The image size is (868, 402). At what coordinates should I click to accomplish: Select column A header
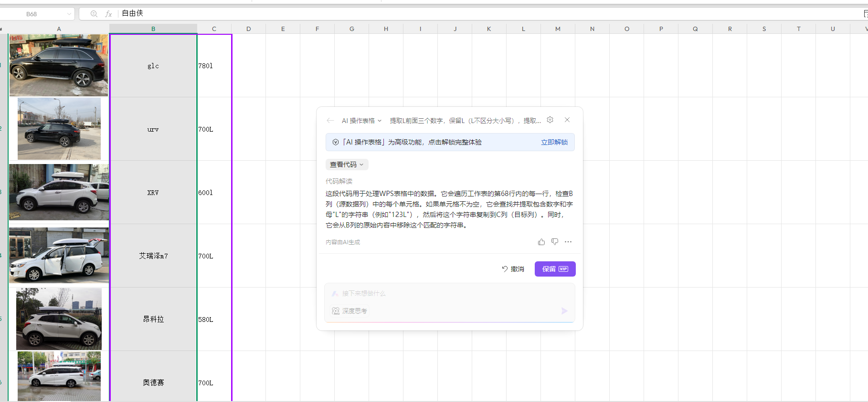[59, 29]
